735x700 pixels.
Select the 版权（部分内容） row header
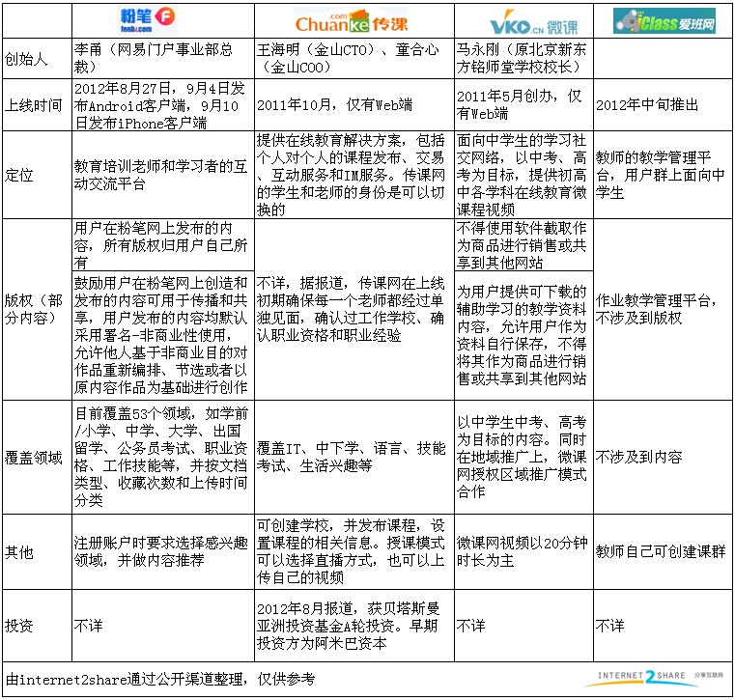pos(37,309)
